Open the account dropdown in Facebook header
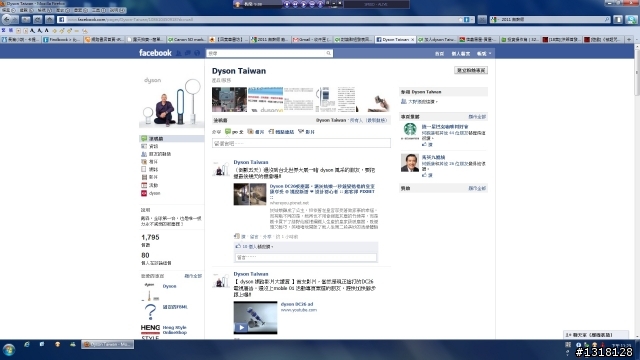The image size is (640, 360). (484, 53)
